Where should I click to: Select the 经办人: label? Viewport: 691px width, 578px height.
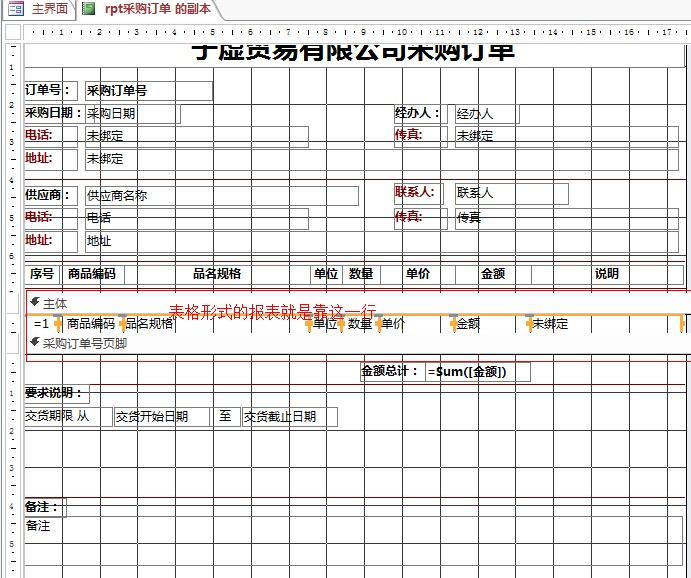point(420,113)
